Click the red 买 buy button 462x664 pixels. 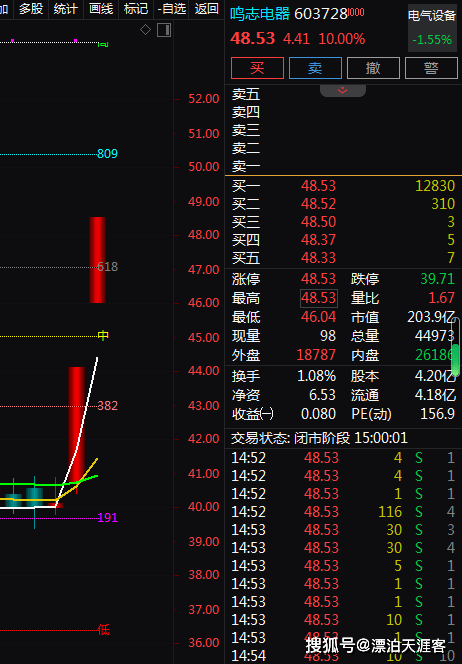257,68
